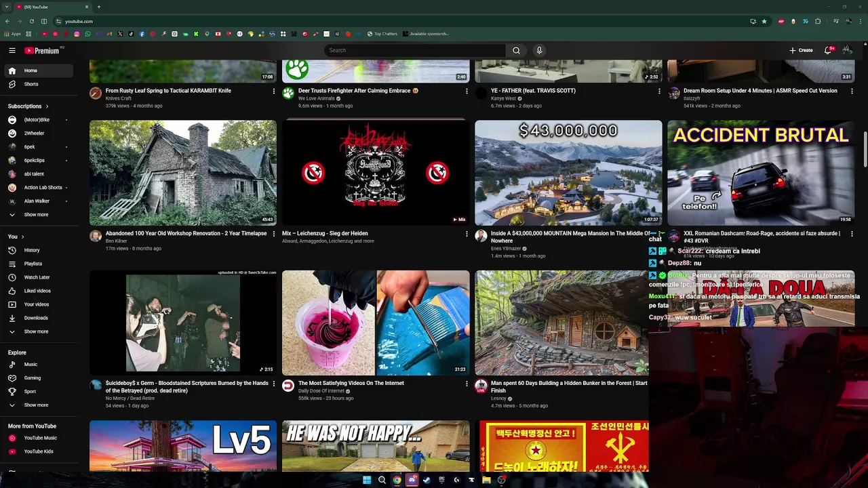868x488 pixels.
Task: Start voice search with the microphone icon
Action: pos(539,50)
